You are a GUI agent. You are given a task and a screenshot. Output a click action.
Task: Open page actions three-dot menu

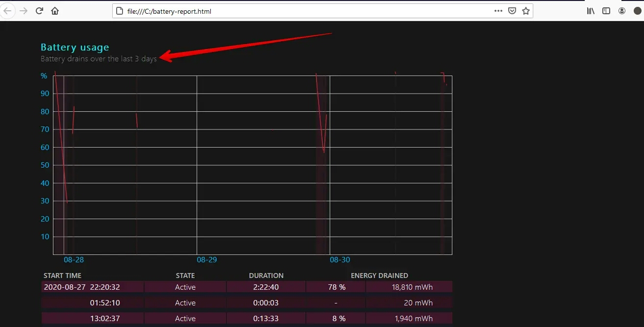pos(498,11)
